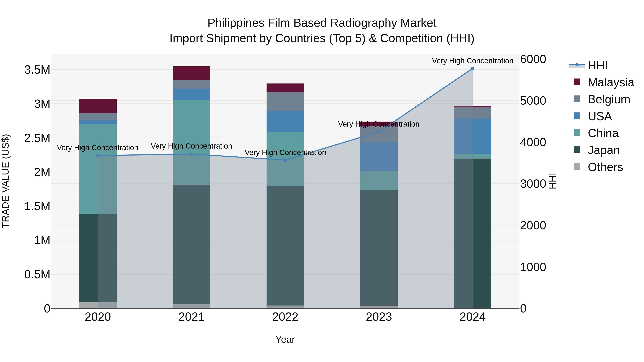Click 'Very High Concentration' label above 2020
Image resolution: width=644 pixels, height=362 pixels.
click(x=97, y=148)
